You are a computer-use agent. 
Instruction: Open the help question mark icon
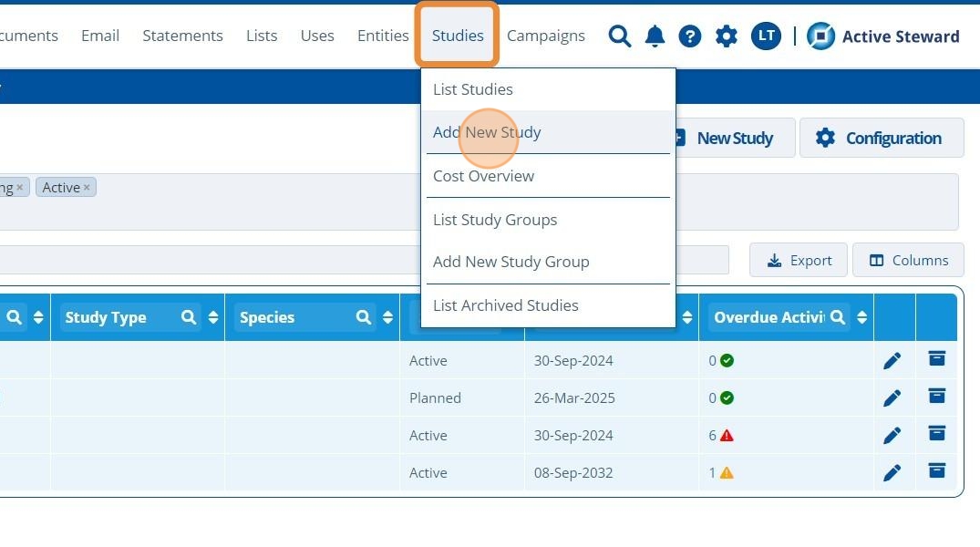pyautogui.click(x=690, y=36)
